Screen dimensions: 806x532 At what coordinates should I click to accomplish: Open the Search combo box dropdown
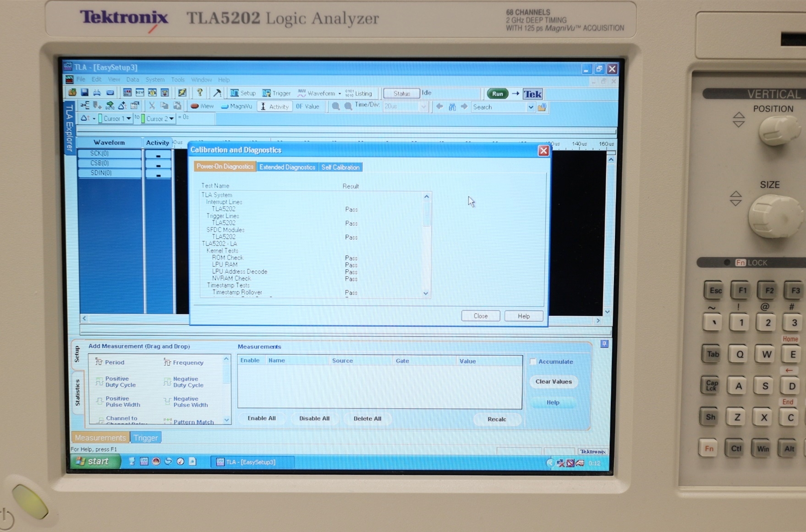pyautogui.click(x=530, y=107)
